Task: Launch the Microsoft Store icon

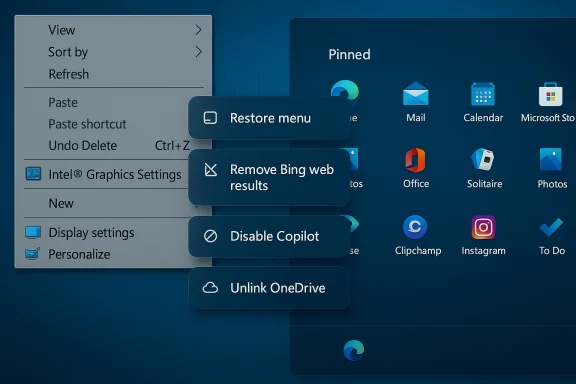Action: point(550,94)
